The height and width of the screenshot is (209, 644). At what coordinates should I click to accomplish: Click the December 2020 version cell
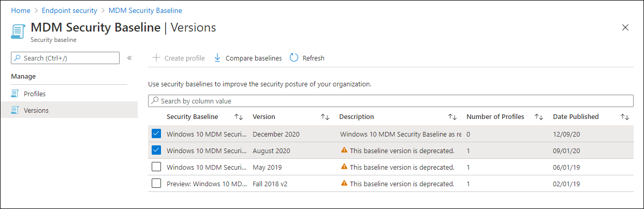point(276,134)
